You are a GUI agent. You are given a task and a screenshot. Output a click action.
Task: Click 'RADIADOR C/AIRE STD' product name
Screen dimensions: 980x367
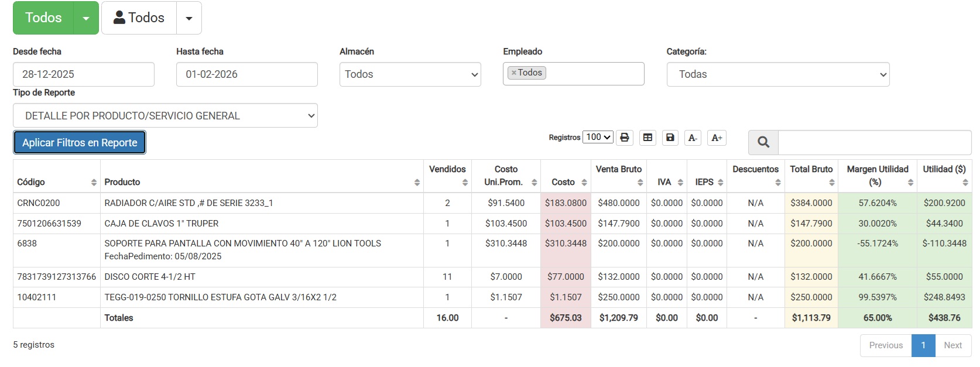pos(189,203)
